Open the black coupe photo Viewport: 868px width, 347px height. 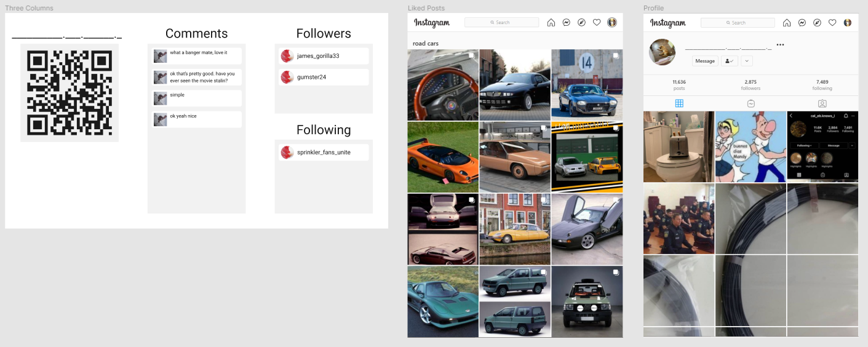coord(515,85)
